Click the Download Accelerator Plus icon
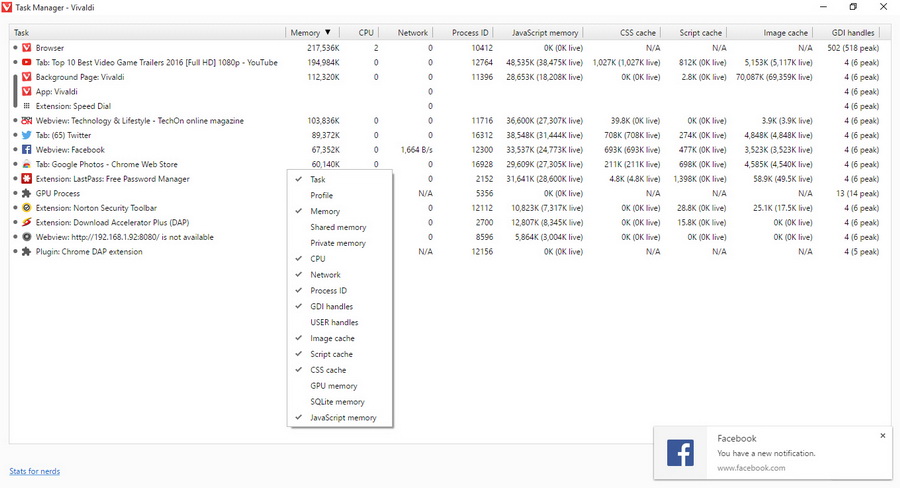 coord(27,222)
